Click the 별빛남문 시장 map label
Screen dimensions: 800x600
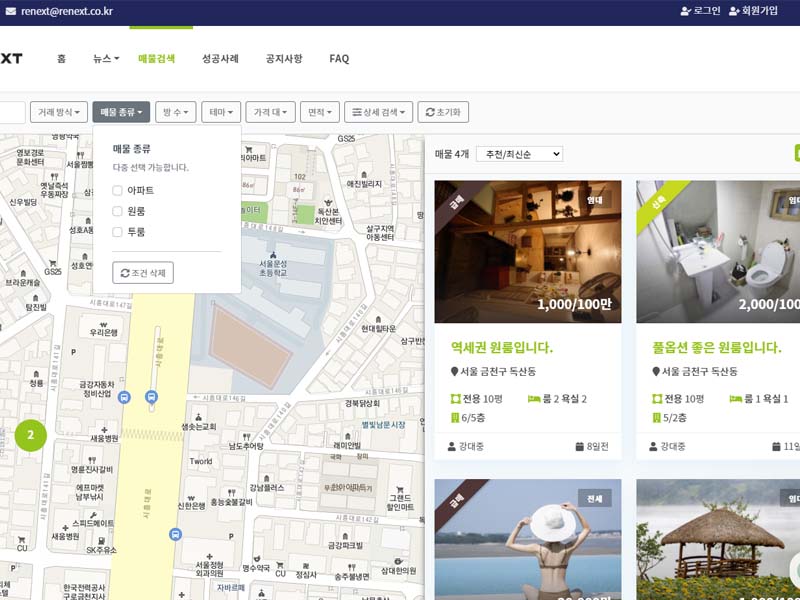tap(383, 425)
